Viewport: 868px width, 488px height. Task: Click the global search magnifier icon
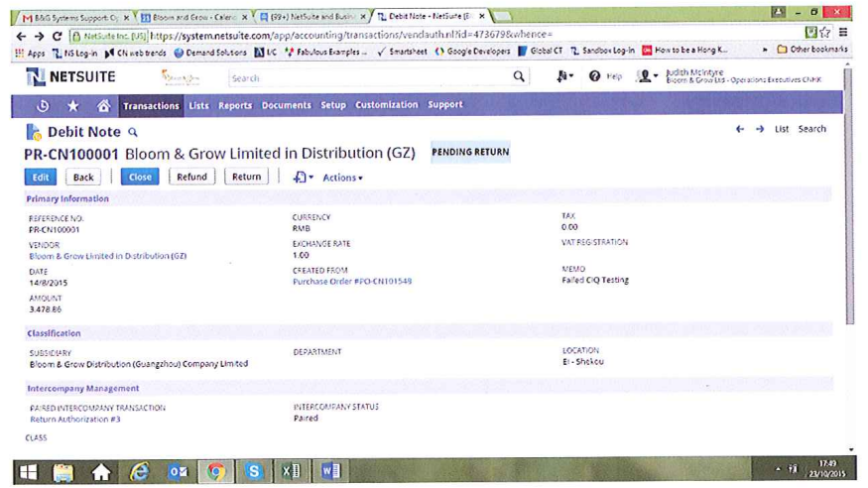pyautogui.click(x=519, y=76)
